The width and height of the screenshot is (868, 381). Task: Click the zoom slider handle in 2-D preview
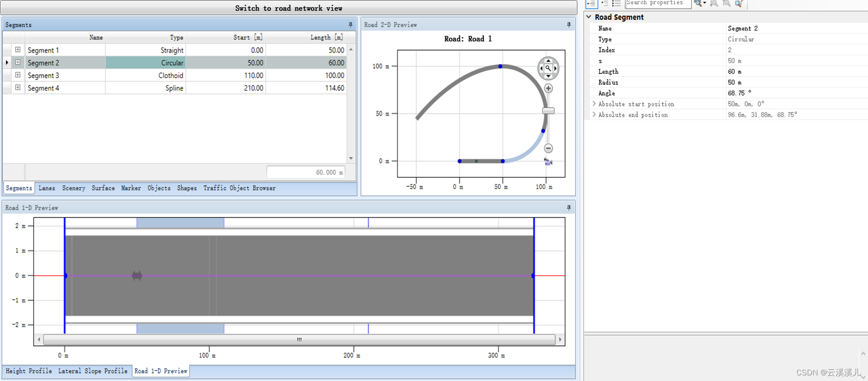[x=548, y=111]
